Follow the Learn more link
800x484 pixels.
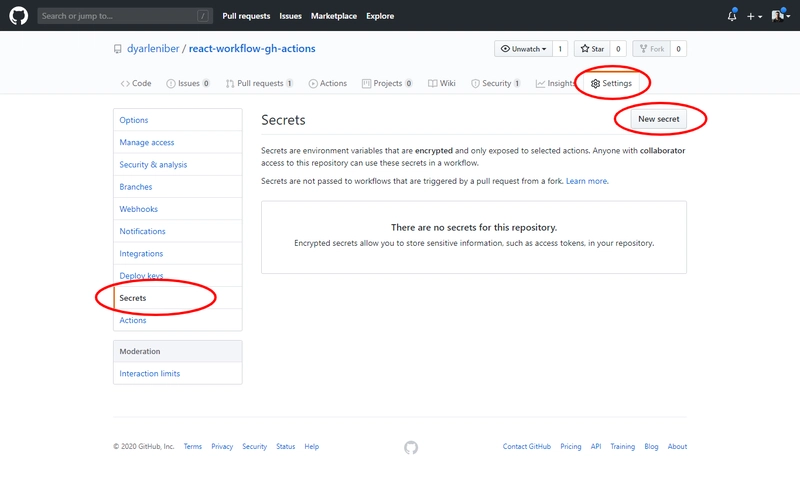click(586, 181)
